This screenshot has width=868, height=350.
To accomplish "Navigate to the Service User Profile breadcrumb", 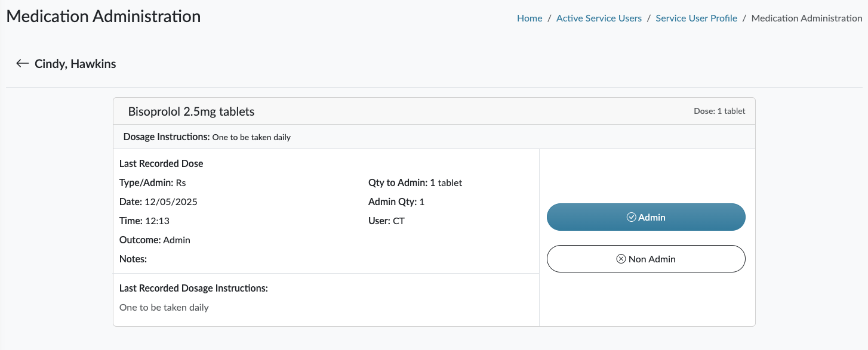I will pyautogui.click(x=696, y=18).
